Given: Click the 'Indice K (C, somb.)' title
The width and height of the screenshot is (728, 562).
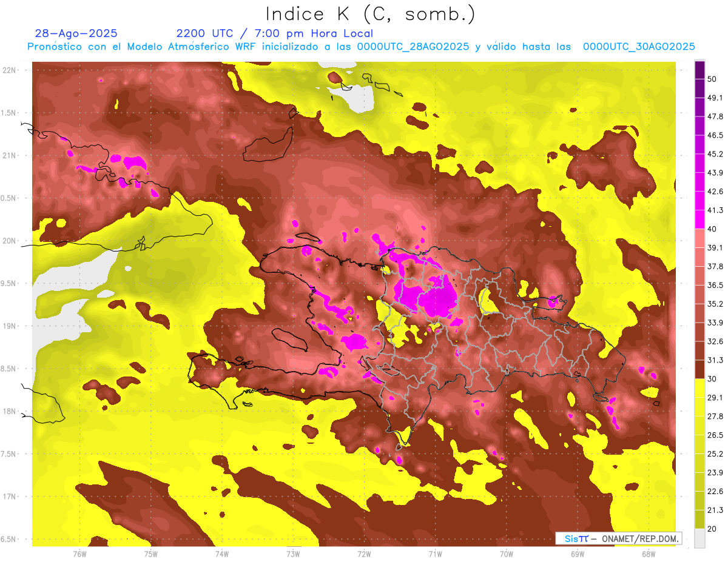Looking at the screenshot, I should click(370, 14).
